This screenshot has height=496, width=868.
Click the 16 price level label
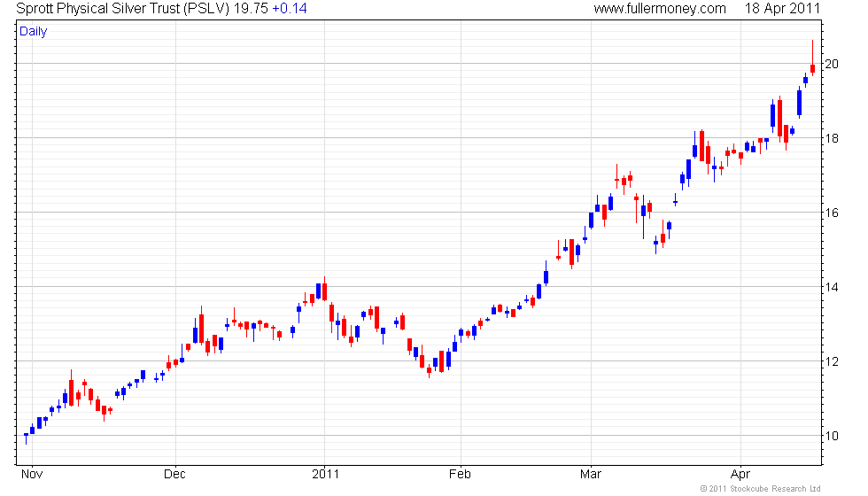coord(832,213)
